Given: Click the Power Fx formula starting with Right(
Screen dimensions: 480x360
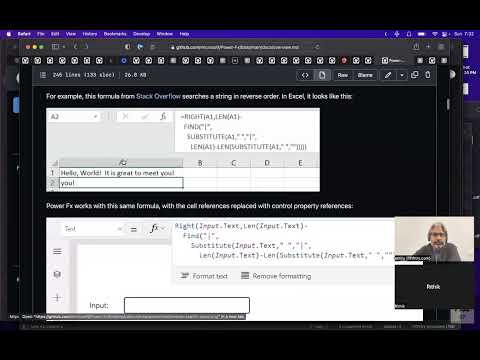Looking at the screenshot, I should [x=284, y=241].
